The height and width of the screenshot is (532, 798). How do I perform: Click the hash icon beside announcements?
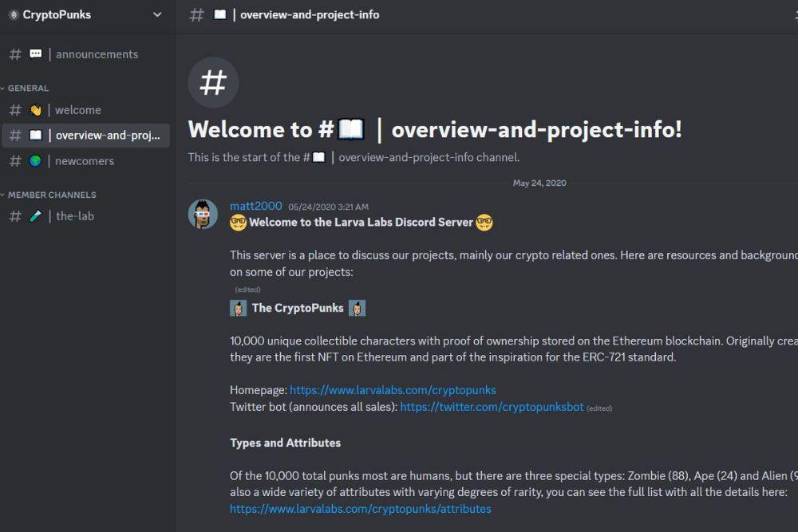(x=15, y=54)
